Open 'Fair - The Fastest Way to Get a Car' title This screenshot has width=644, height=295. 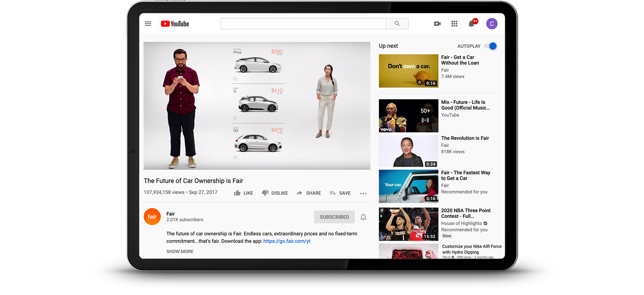pos(466,175)
